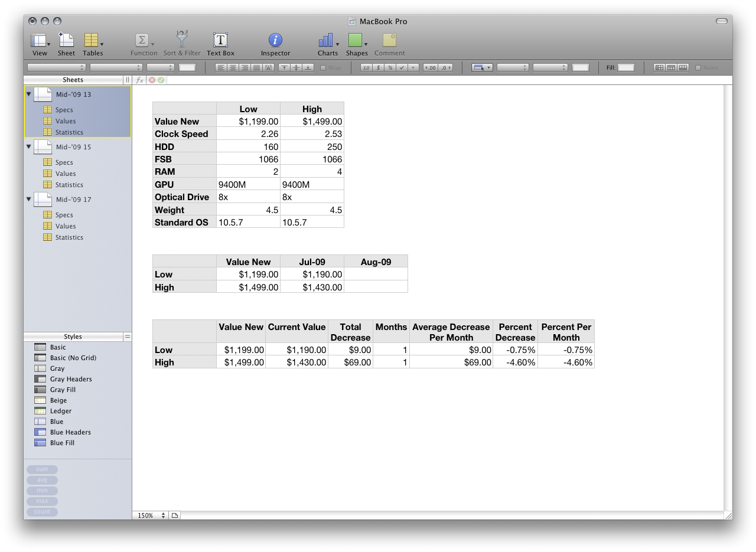Toggle the Wrap checkbox
This screenshot has height=552, width=756.
click(x=323, y=68)
